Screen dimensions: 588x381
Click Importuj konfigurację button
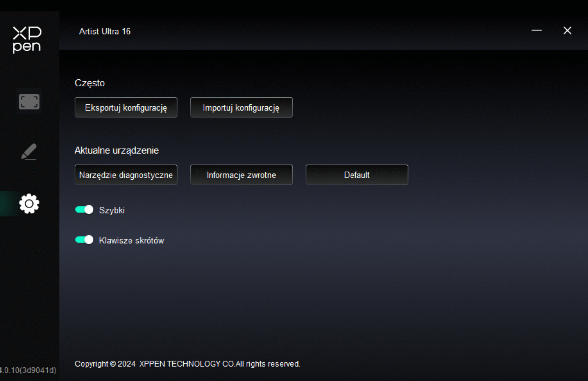(241, 108)
